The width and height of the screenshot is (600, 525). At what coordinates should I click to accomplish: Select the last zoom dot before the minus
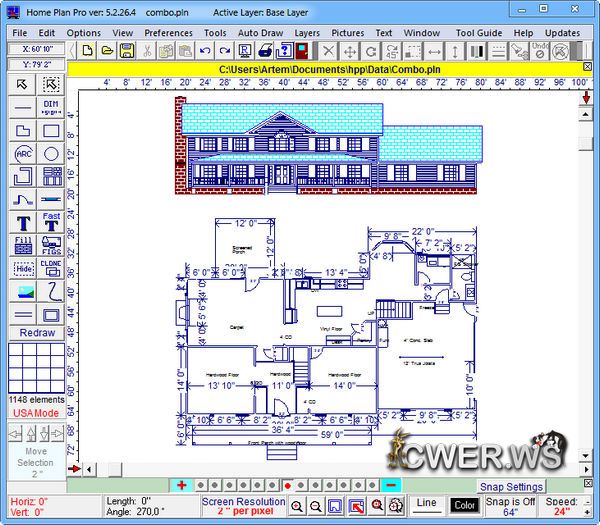(372, 486)
